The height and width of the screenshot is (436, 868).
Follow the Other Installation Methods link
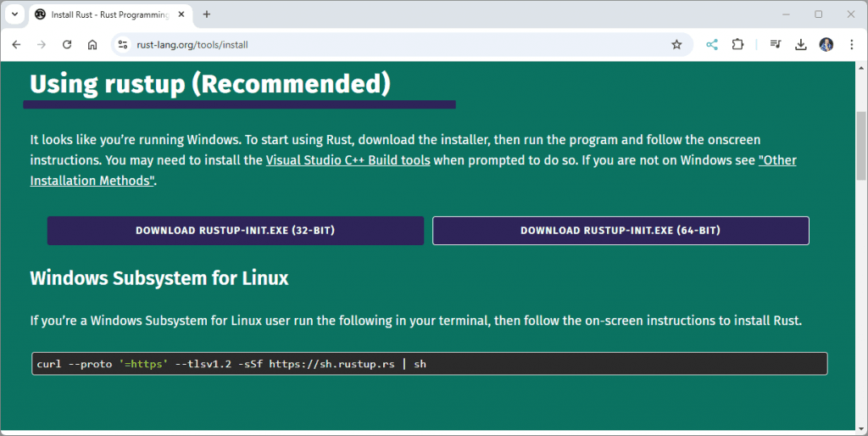pyautogui.click(x=776, y=160)
